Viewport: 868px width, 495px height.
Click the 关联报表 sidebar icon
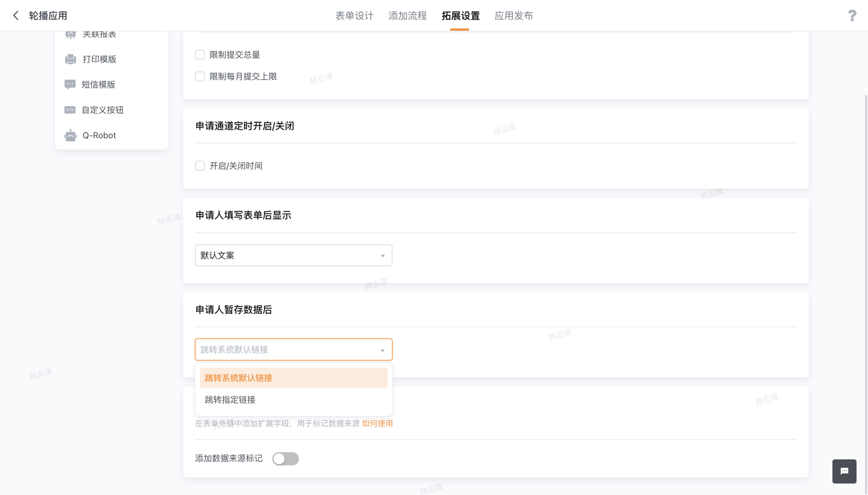(70, 35)
